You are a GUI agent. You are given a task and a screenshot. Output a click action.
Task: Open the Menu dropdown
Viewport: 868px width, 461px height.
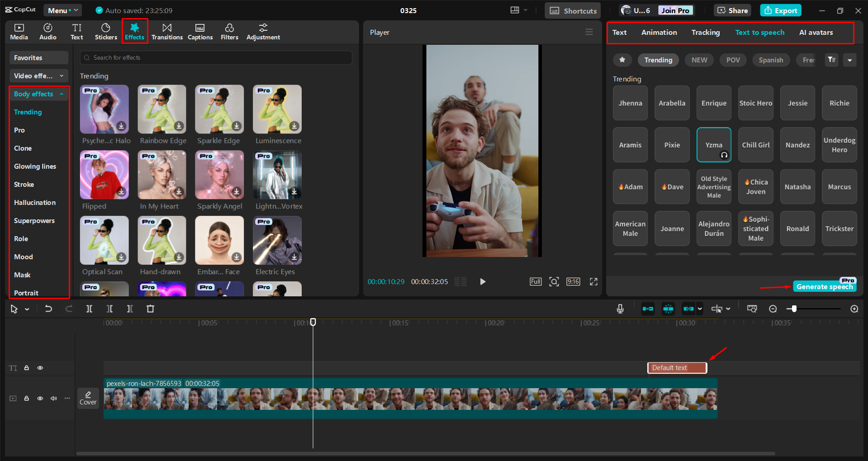coord(62,10)
